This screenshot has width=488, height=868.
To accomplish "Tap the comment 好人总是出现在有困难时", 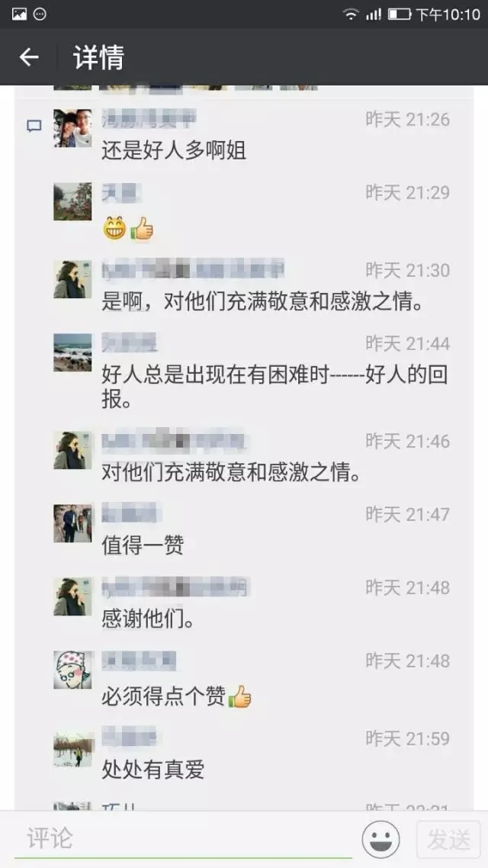I will tap(274, 387).
